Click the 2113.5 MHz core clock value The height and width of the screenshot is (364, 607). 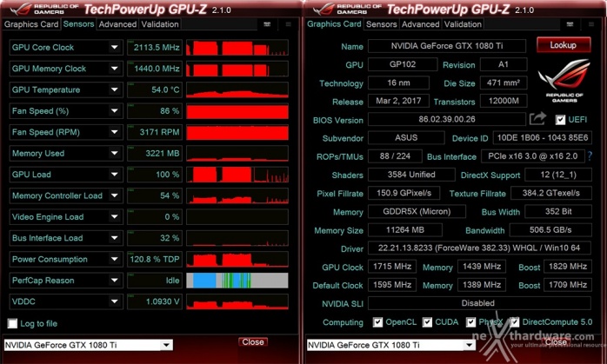(155, 47)
